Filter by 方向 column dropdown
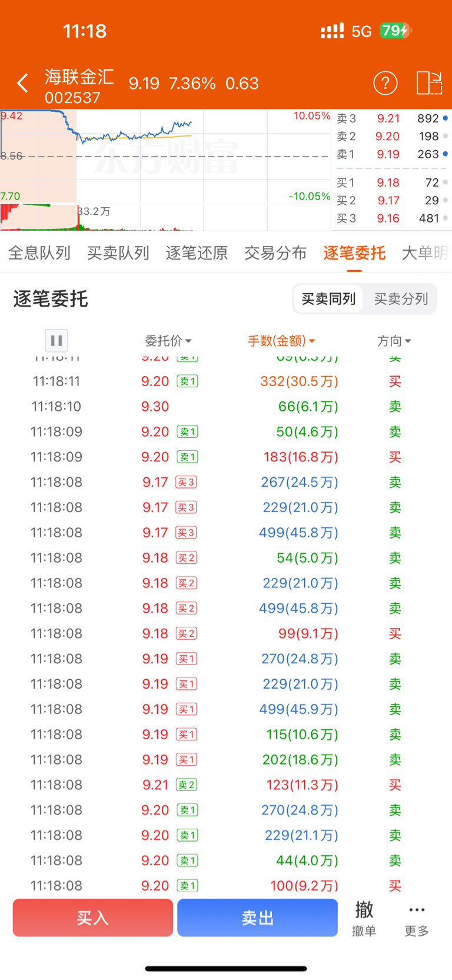 click(394, 341)
